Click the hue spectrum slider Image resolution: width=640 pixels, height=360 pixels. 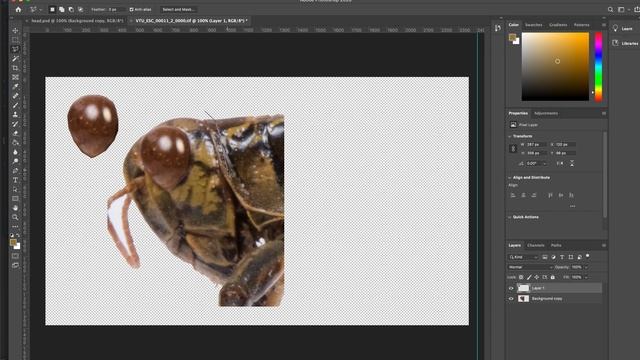[x=598, y=67]
